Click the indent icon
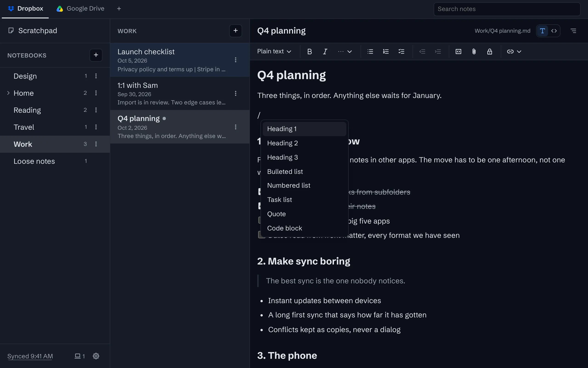 pos(438,52)
